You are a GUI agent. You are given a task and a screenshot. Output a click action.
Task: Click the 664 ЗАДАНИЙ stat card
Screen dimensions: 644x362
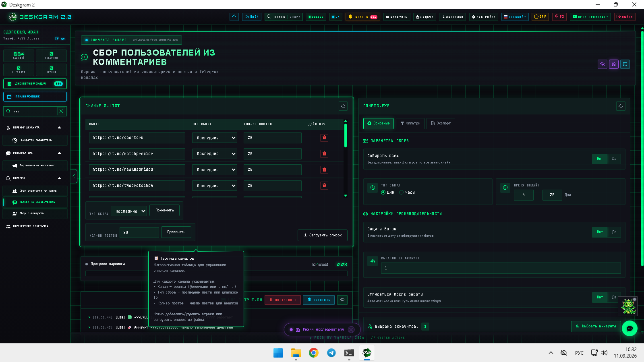pos(19,56)
